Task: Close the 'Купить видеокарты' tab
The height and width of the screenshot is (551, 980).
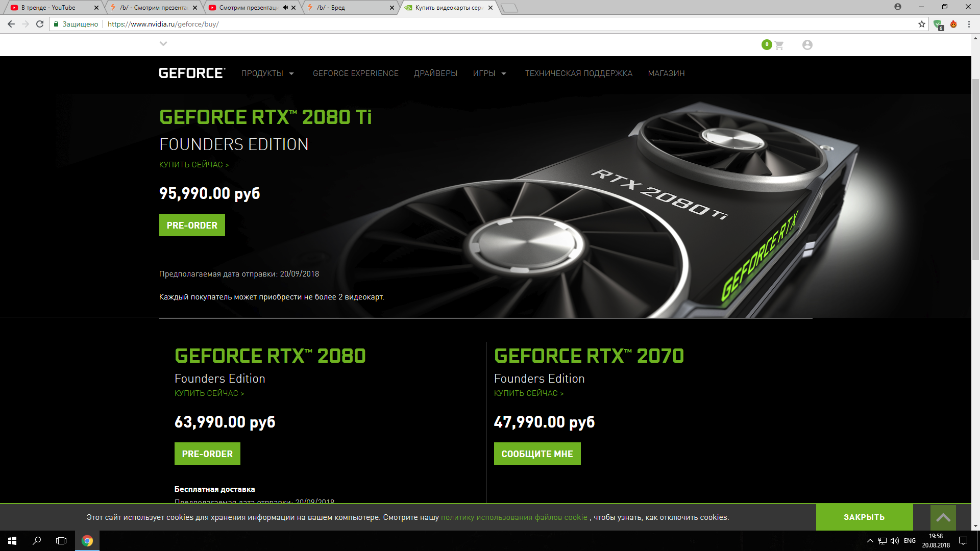Action: pyautogui.click(x=491, y=8)
